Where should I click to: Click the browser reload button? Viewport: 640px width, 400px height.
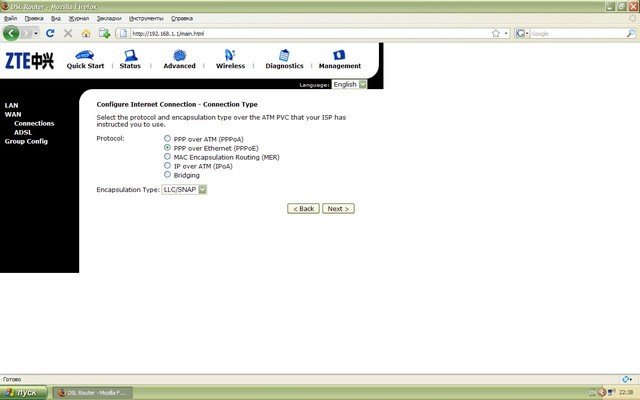click(x=50, y=33)
